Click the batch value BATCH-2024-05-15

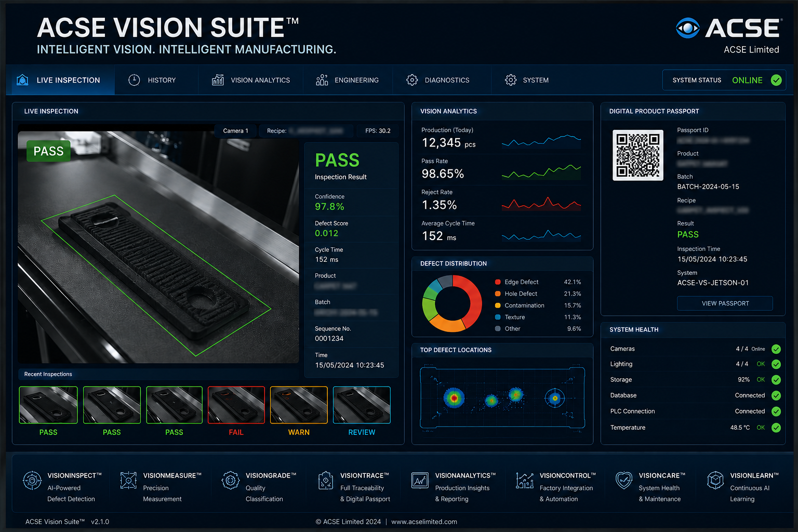[x=708, y=187]
